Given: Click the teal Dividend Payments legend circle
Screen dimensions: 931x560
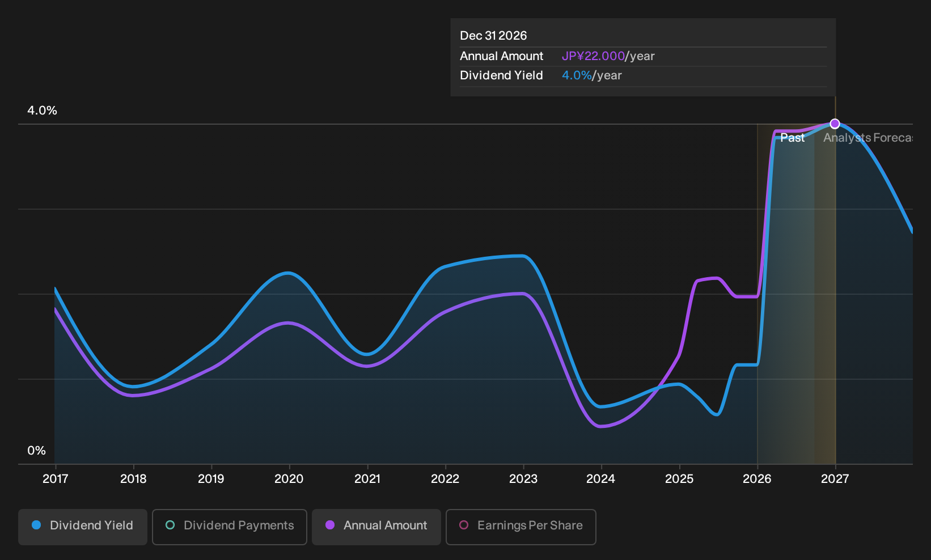Looking at the screenshot, I should click(170, 525).
